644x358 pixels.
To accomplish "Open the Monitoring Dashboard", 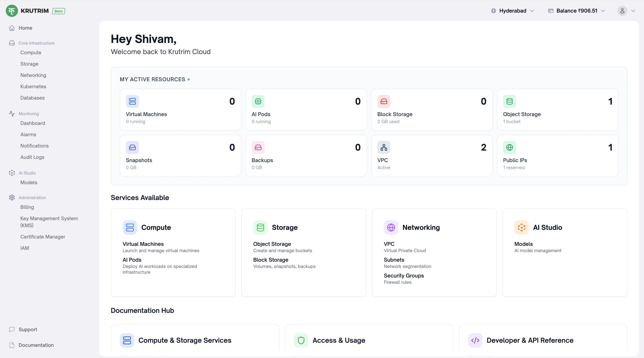I will [x=33, y=123].
